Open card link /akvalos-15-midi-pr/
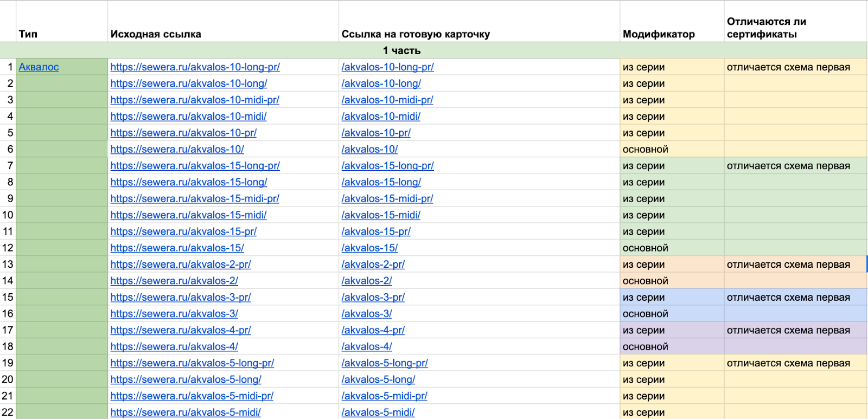The image size is (868, 419). click(x=387, y=198)
